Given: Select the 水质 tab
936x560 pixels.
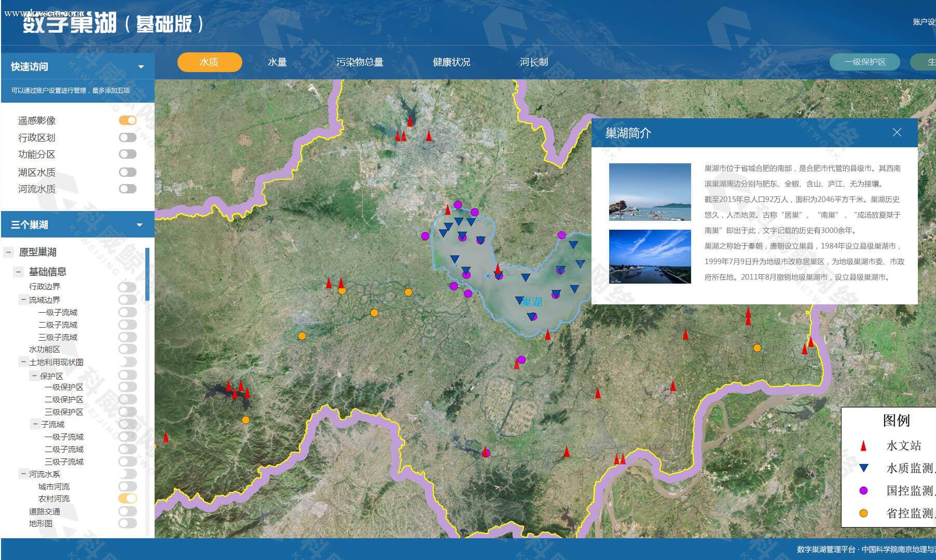Looking at the screenshot, I should pos(210,62).
